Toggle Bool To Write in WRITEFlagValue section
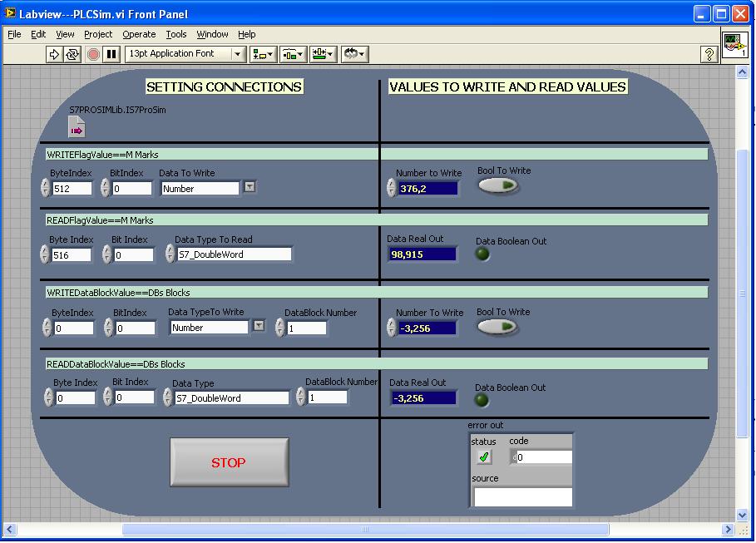Viewport: 756px width, 543px height. pyautogui.click(x=498, y=185)
